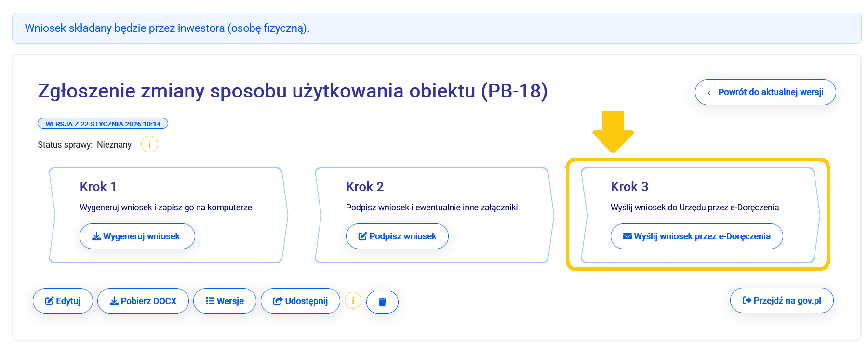Click the trash delete icon button
The image size is (868, 346).
[x=382, y=302]
